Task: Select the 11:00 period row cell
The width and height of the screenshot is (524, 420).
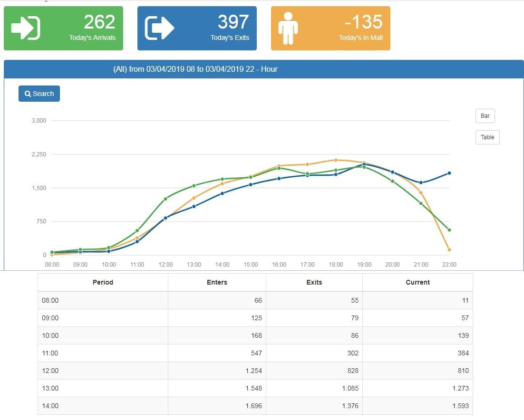Action: [103, 353]
